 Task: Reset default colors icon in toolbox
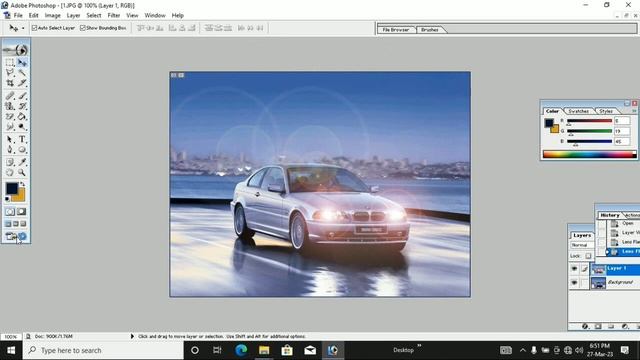[x=7, y=199]
